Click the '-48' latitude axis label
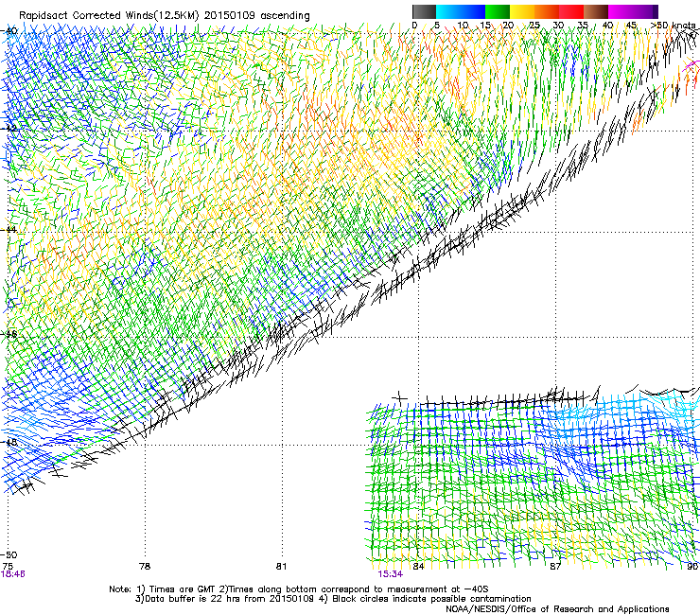Image resolution: width=700 pixels, height=615 pixels. click(x=9, y=442)
